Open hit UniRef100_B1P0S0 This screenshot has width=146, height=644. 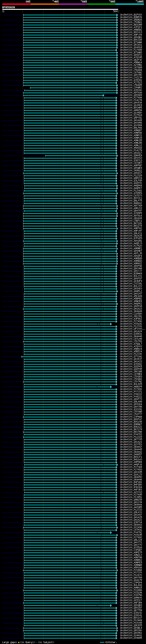coord(131,15)
